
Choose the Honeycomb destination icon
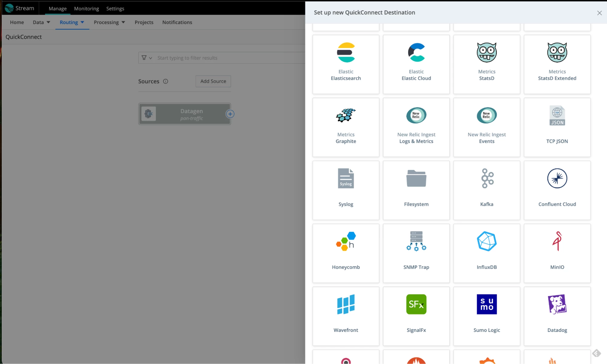pos(346,241)
